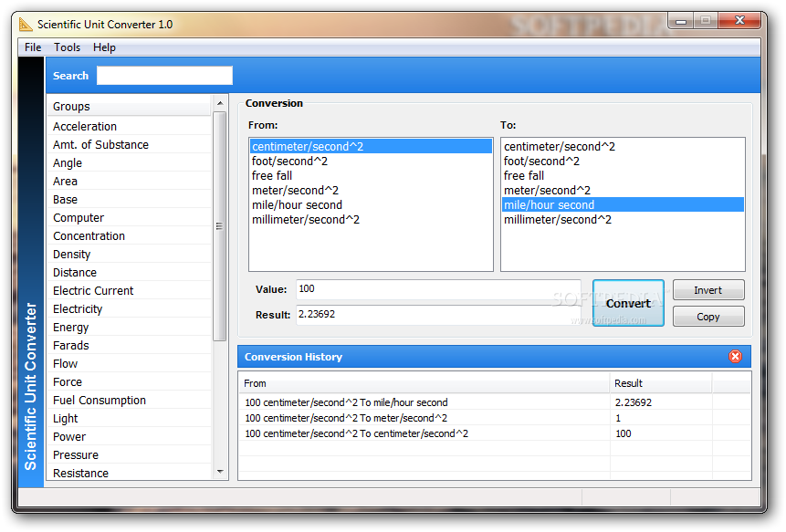Select millimeter/second^2 in To list
This screenshot has width=786, height=532.
[623, 219]
